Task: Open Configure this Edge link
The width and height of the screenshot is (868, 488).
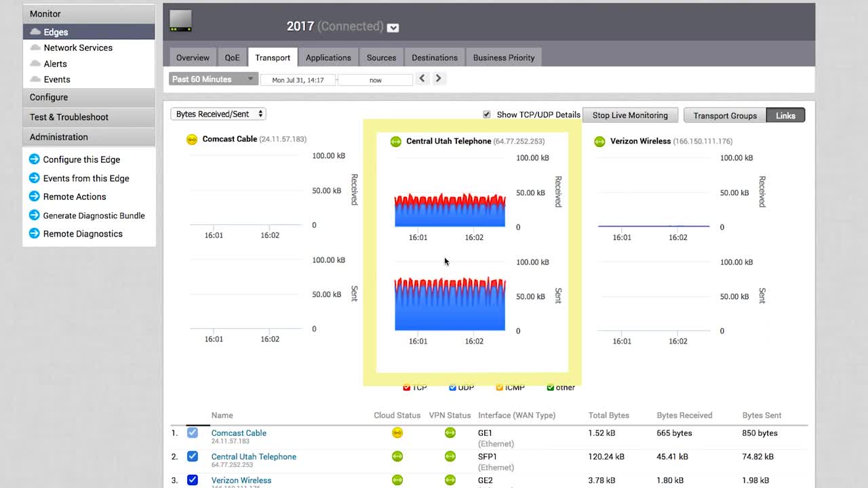Action: tap(81, 159)
